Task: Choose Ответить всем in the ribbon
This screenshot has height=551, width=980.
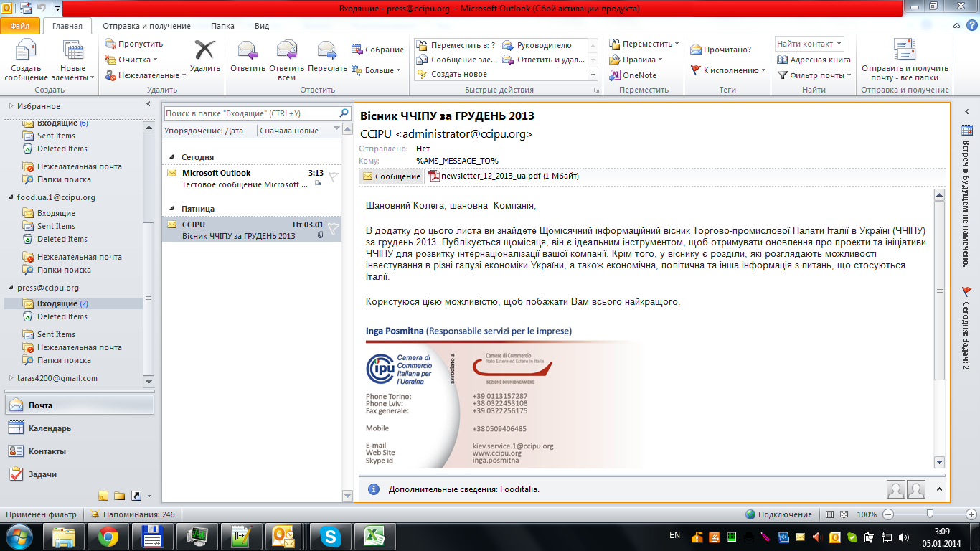Action: pos(286,60)
